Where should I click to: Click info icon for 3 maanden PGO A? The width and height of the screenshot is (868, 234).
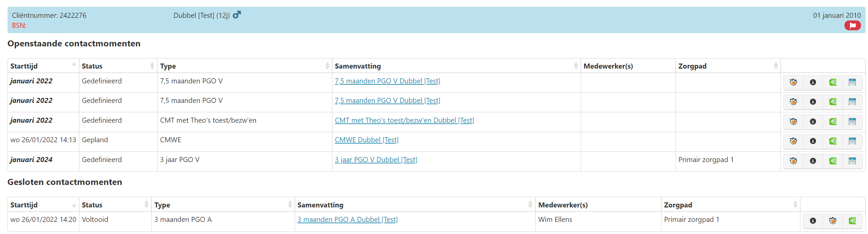pos(813,221)
